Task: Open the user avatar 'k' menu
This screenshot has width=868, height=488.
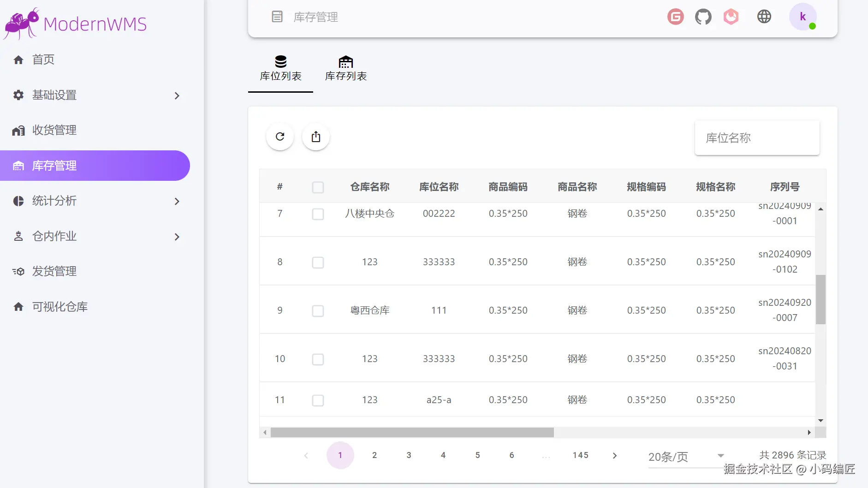Action: (803, 17)
